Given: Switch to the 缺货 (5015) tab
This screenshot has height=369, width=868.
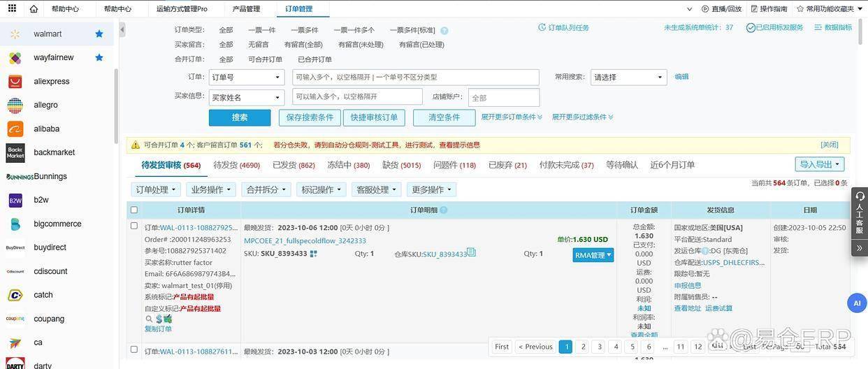Looking at the screenshot, I should pos(402,165).
